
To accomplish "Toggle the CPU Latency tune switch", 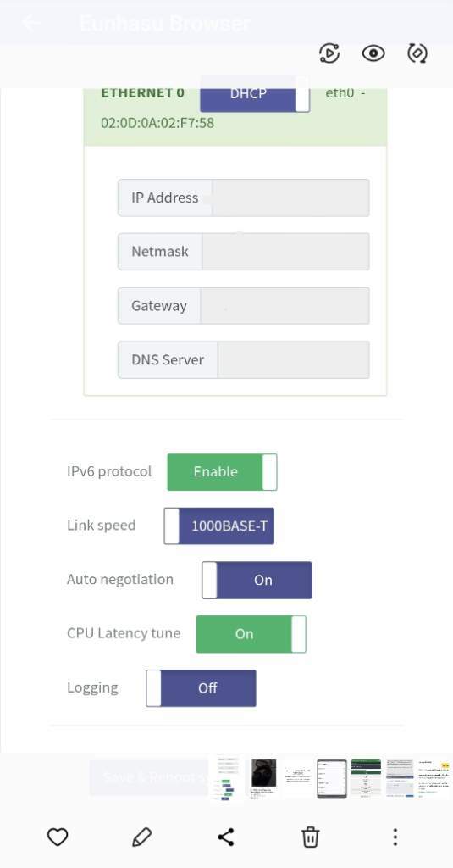I will pyautogui.click(x=251, y=634).
